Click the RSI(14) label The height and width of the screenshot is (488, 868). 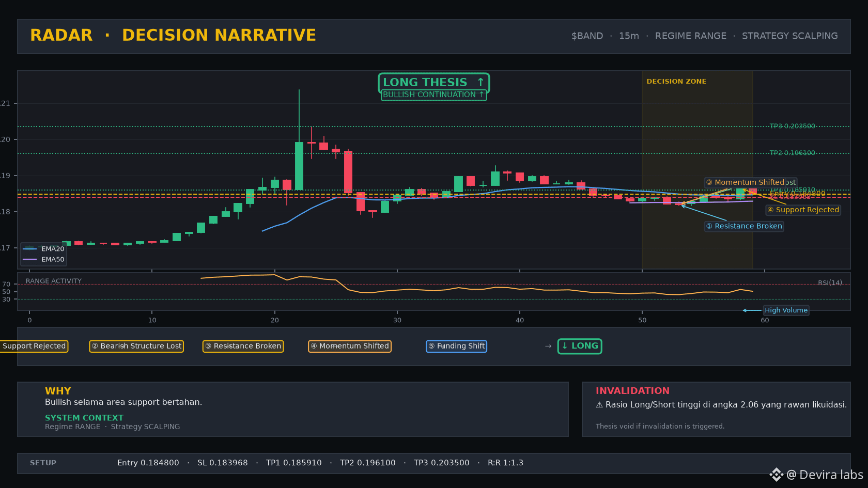tap(830, 283)
